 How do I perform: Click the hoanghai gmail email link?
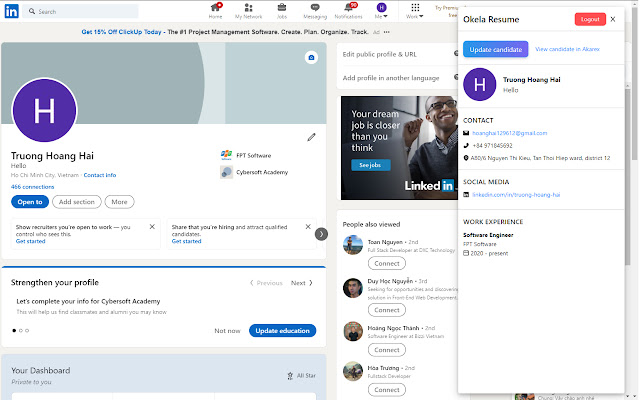pyautogui.click(x=509, y=133)
